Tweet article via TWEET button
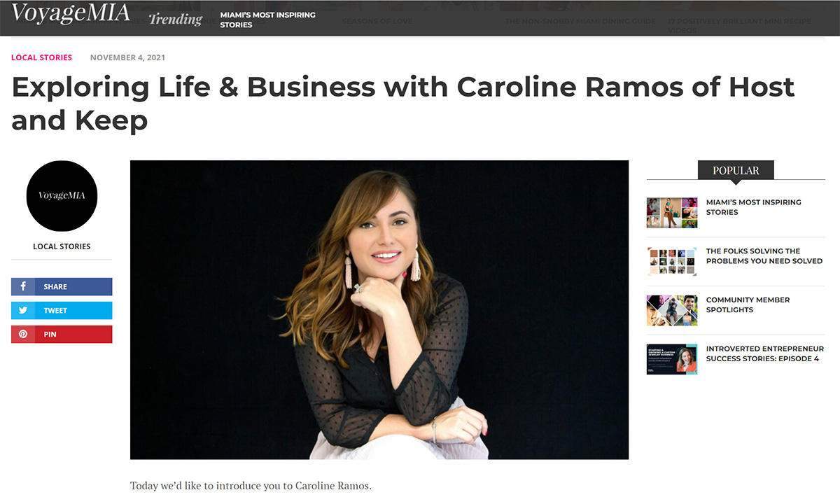The width and height of the screenshot is (840, 504). [x=62, y=310]
